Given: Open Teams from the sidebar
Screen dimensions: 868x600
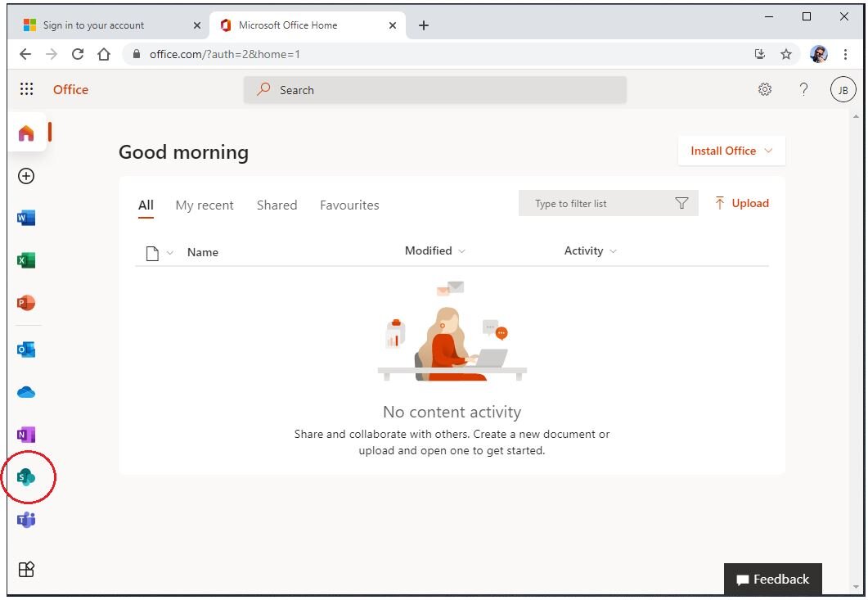Looking at the screenshot, I should [26, 520].
